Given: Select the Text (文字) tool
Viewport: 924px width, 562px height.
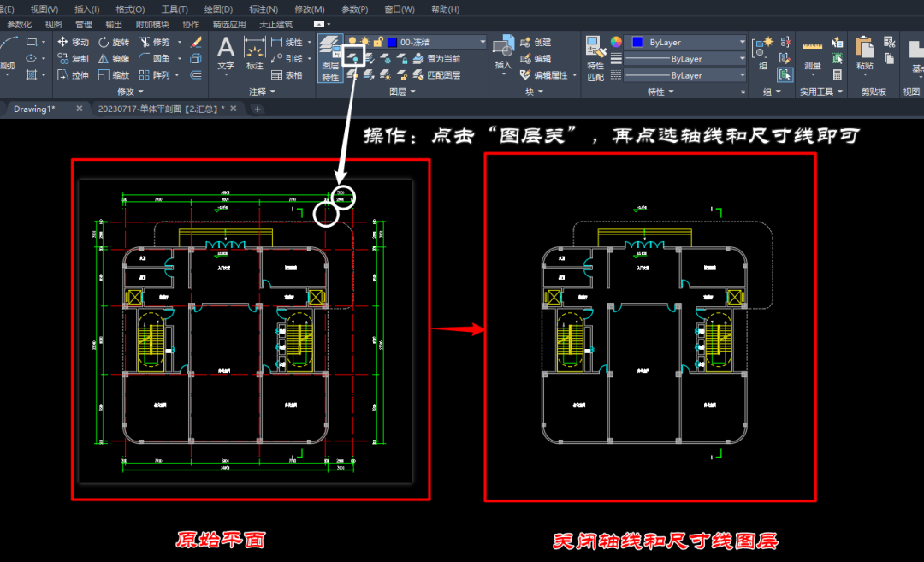Looking at the screenshot, I should click(x=227, y=54).
